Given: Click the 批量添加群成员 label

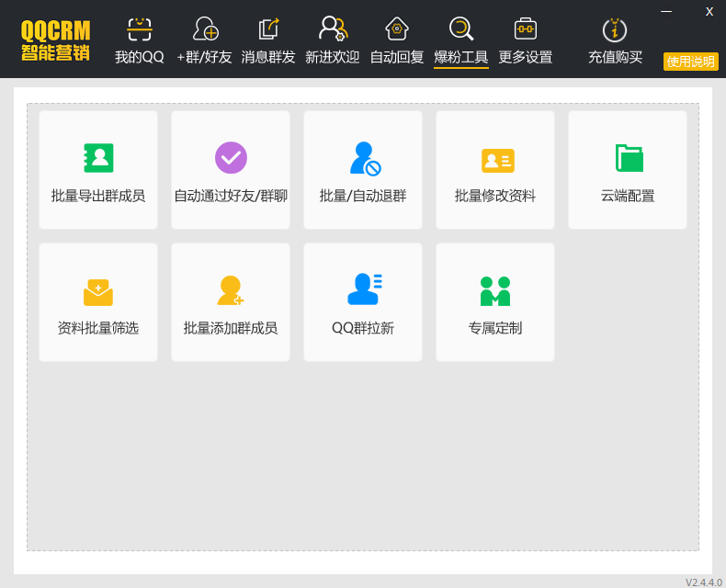Looking at the screenshot, I should (x=231, y=328).
